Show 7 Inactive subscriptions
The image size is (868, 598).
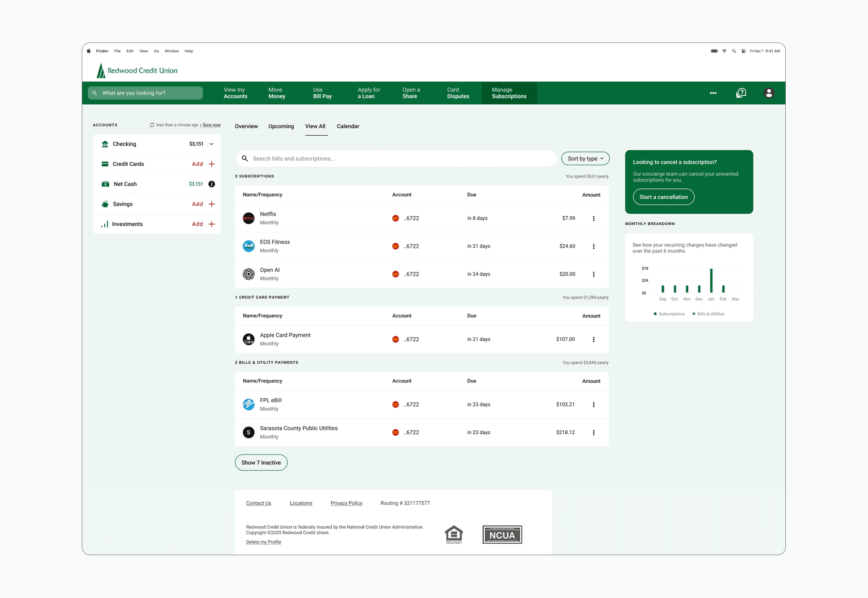pyautogui.click(x=261, y=463)
